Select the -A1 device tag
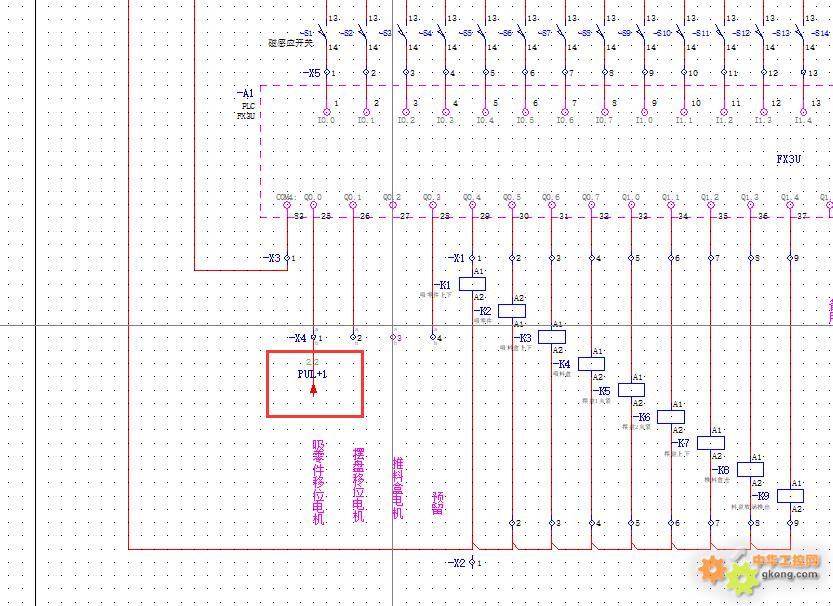Viewport: 833px width, 606px height. (245, 93)
